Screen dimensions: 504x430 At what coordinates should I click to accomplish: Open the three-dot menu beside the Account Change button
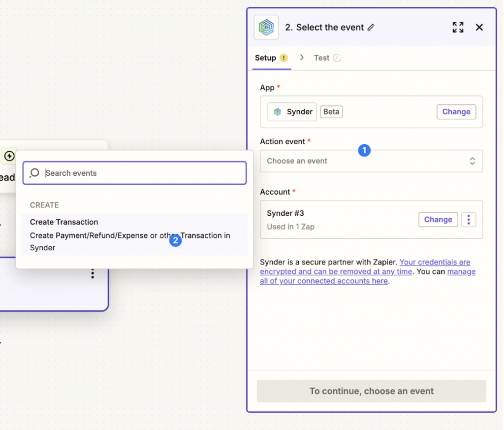[x=469, y=219]
